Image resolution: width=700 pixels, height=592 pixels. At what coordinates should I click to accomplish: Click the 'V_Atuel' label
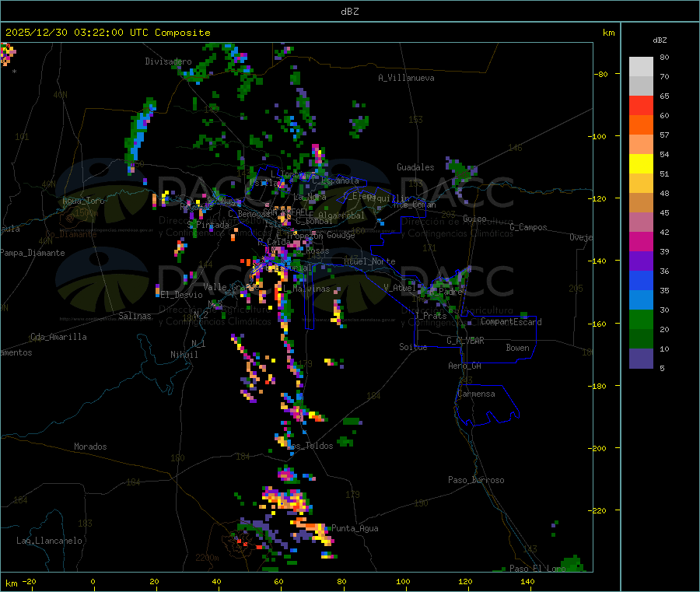tap(400, 288)
